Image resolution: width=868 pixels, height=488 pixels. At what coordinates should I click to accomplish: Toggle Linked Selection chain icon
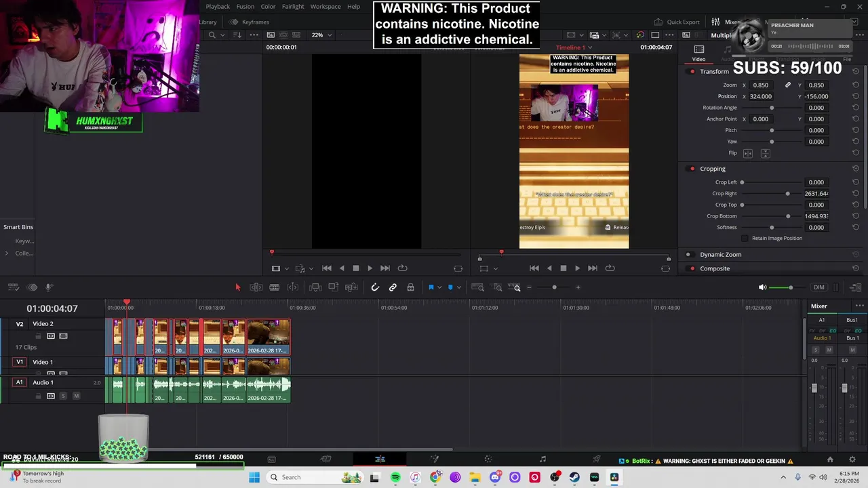point(393,287)
